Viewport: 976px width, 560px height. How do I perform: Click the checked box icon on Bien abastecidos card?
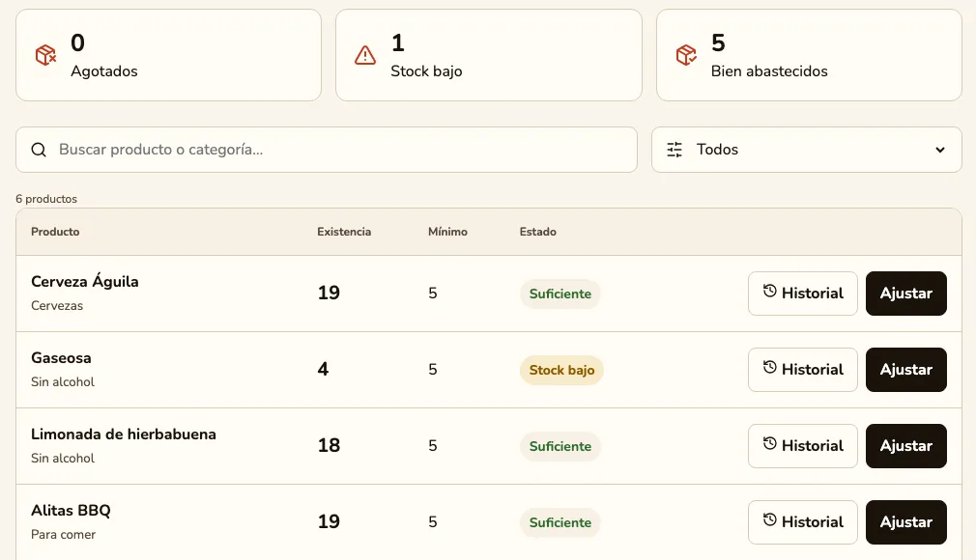coord(686,55)
